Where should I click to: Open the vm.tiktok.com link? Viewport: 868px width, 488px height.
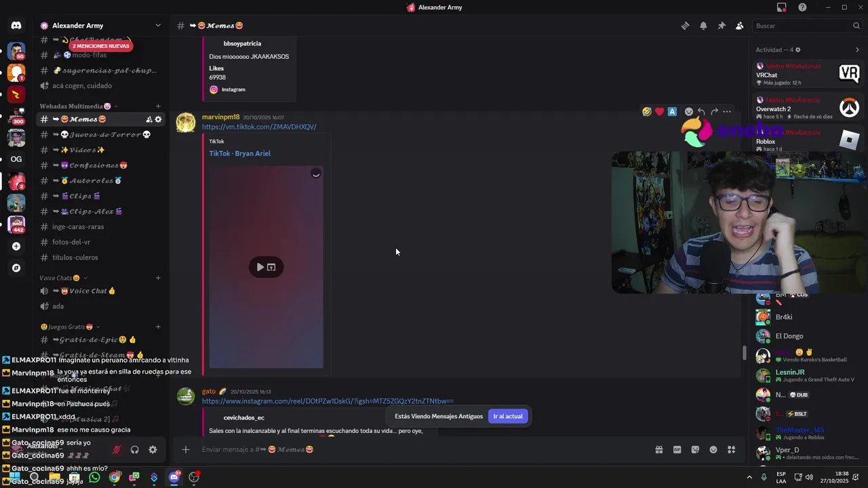[259, 127]
